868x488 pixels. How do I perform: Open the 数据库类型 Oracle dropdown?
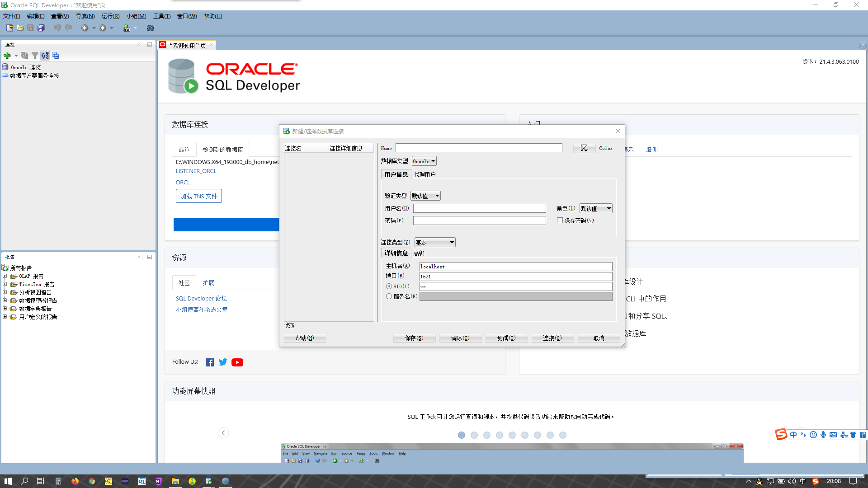423,161
